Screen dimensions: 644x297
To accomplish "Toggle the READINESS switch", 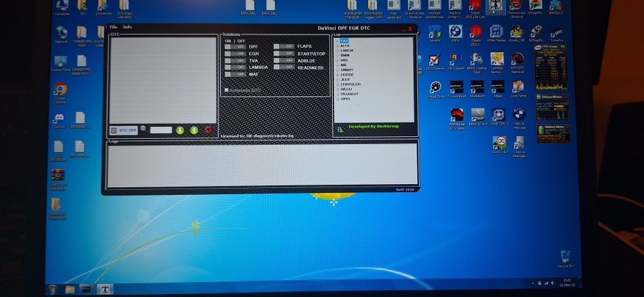I will (x=284, y=67).
